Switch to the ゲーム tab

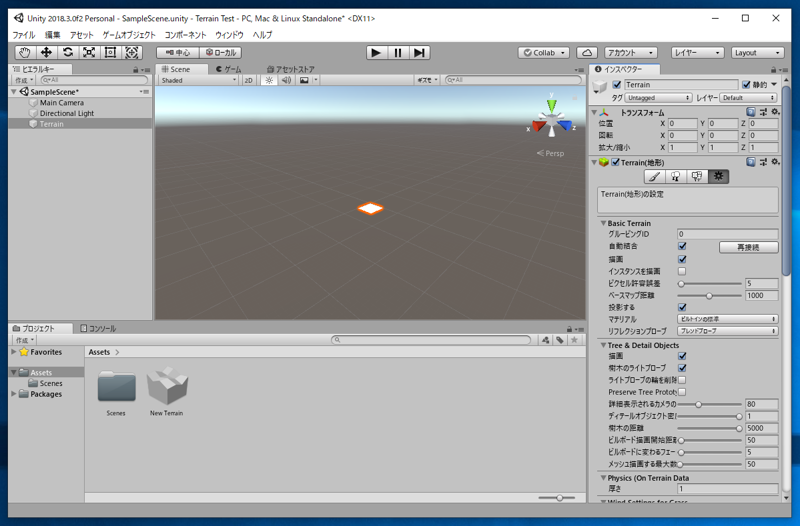[229, 69]
